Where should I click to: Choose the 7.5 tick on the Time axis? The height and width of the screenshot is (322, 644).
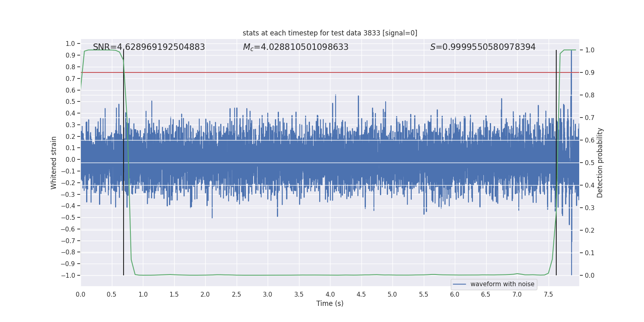[548, 294]
